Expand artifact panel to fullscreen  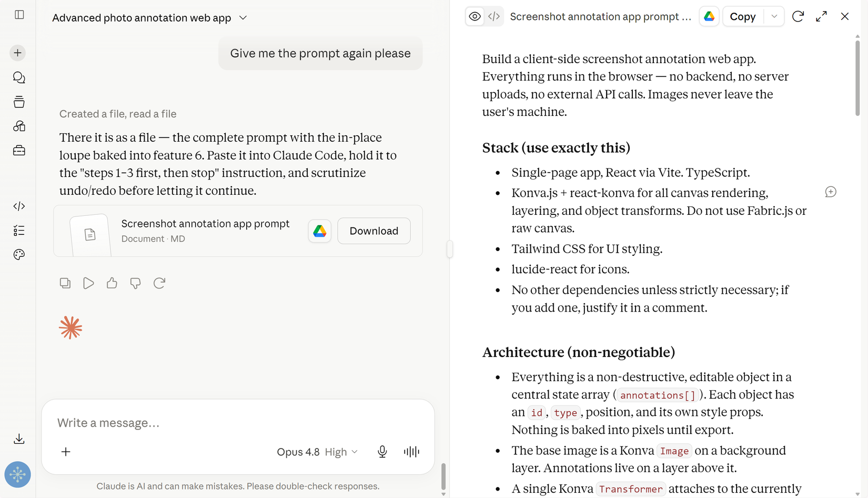tap(821, 16)
